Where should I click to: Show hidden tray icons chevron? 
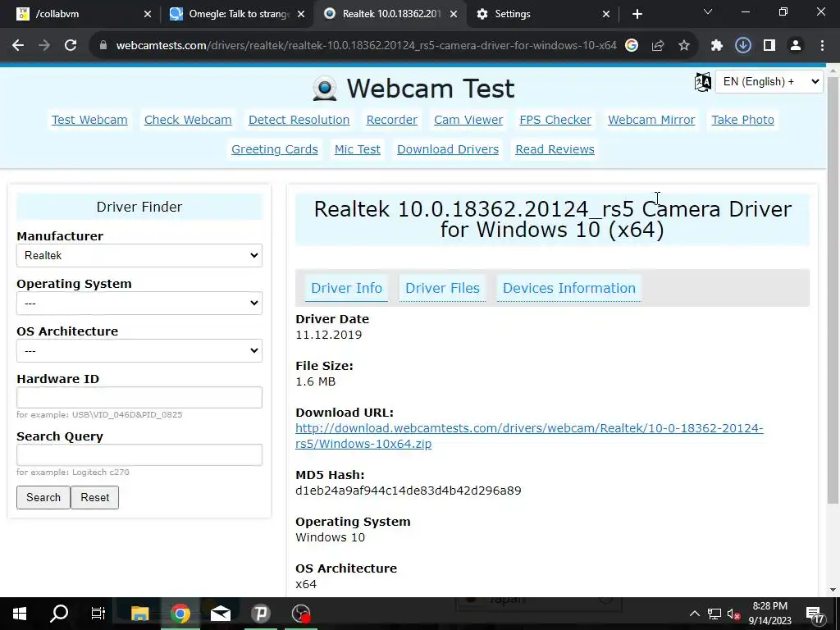[694, 614]
